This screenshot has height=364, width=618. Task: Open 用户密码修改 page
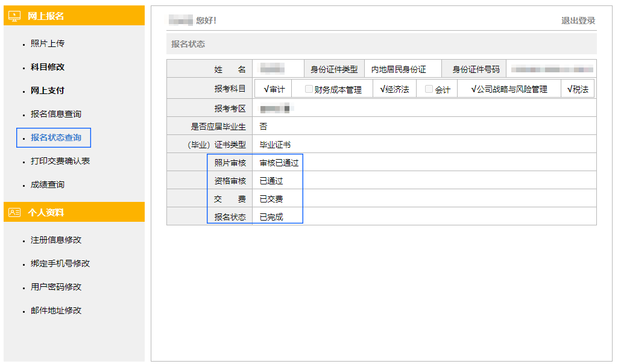pos(56,287)
